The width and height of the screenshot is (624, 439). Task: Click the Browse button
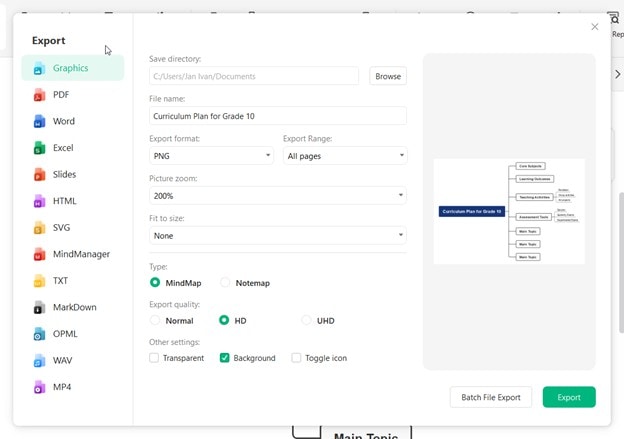tap(388, 76)
